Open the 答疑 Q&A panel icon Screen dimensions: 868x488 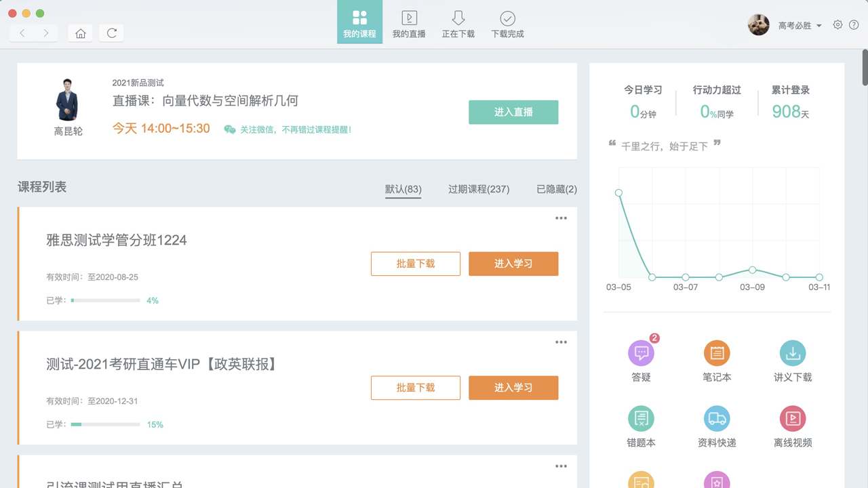point(641,352)
